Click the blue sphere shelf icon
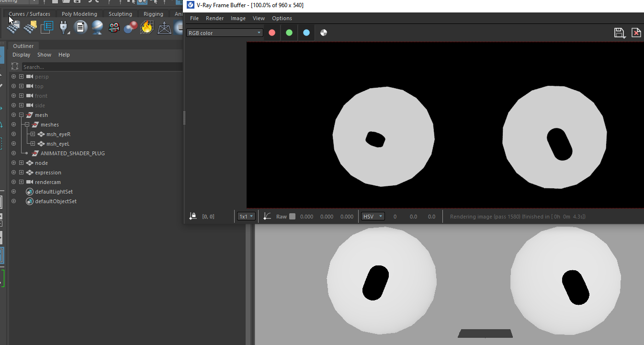644x345 pixels. 97,27
